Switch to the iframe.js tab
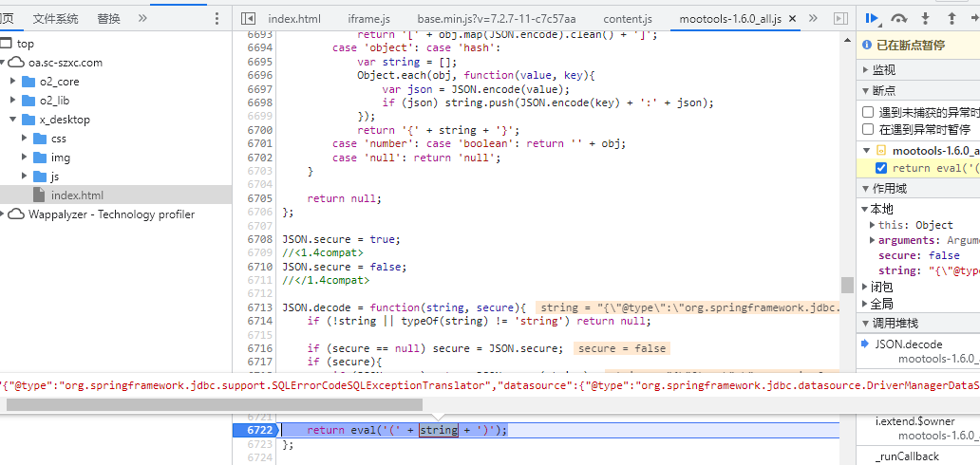This screenshot has width=980, height=465. [368, 18]
